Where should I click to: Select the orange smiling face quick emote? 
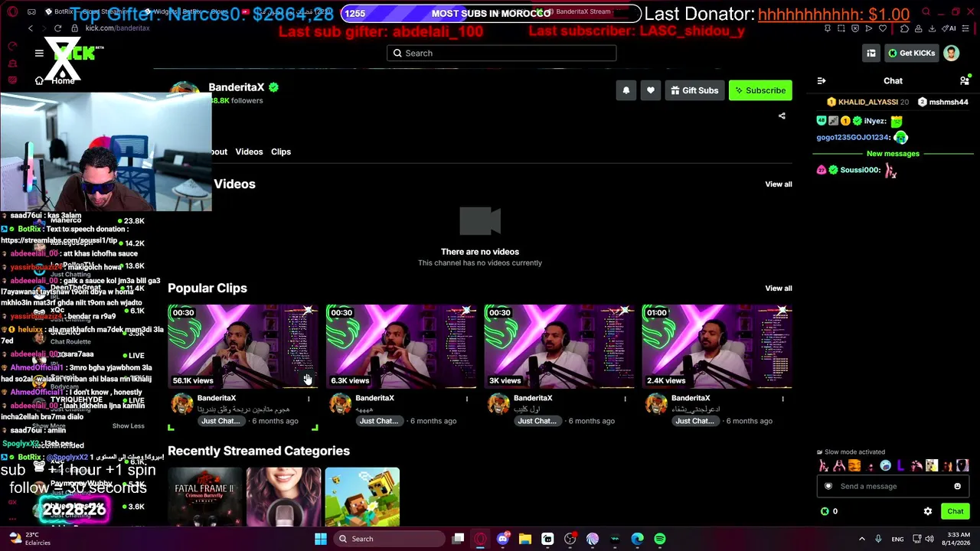click(855, 466)
